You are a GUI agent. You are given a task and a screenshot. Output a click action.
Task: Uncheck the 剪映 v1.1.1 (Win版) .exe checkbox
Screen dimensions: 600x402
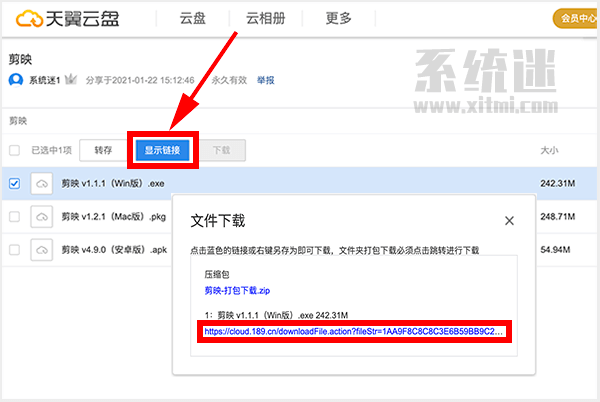pyautogui.click(x=15, y=183)
